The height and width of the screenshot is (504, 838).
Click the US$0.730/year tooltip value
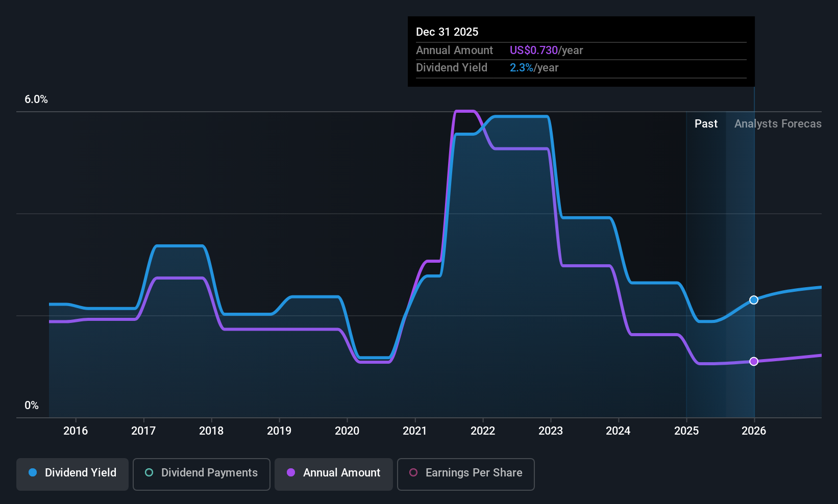pyautogui.click(x=546, y=51)
